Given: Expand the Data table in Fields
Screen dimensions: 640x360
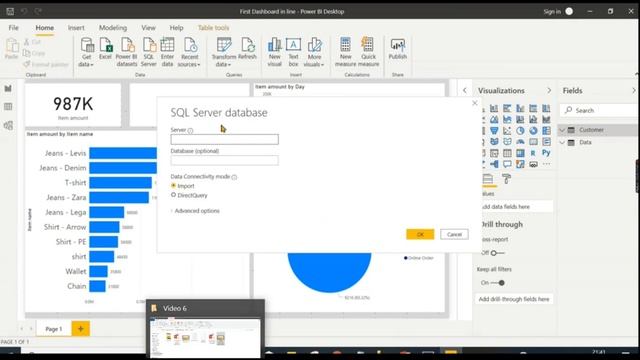Looking at the screenshot, I should point(562,142).
